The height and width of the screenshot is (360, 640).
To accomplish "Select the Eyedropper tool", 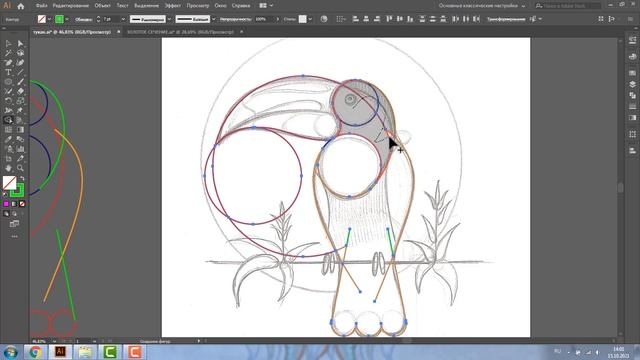I will coord(8,139).
